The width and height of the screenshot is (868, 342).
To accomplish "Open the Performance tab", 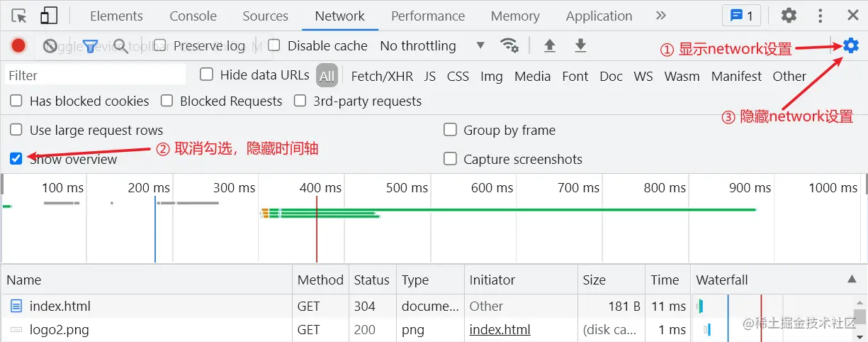I will click(x=428, y=16).
